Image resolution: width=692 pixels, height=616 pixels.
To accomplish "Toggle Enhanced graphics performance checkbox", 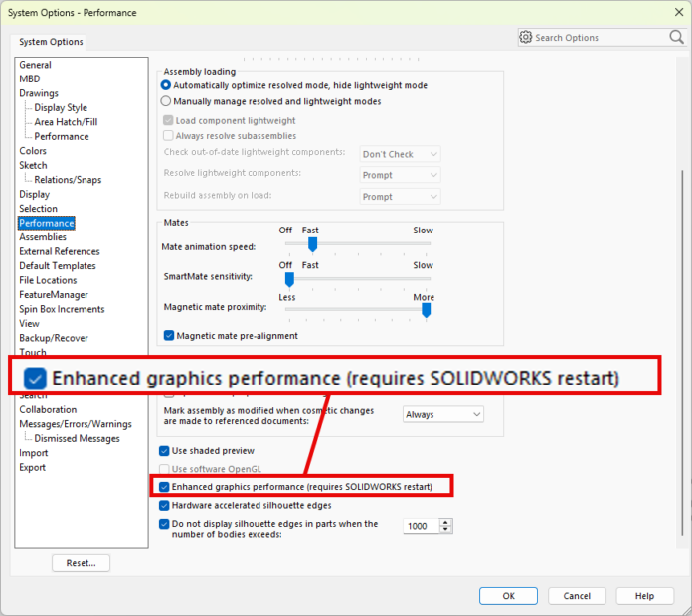I will point(164,487).
